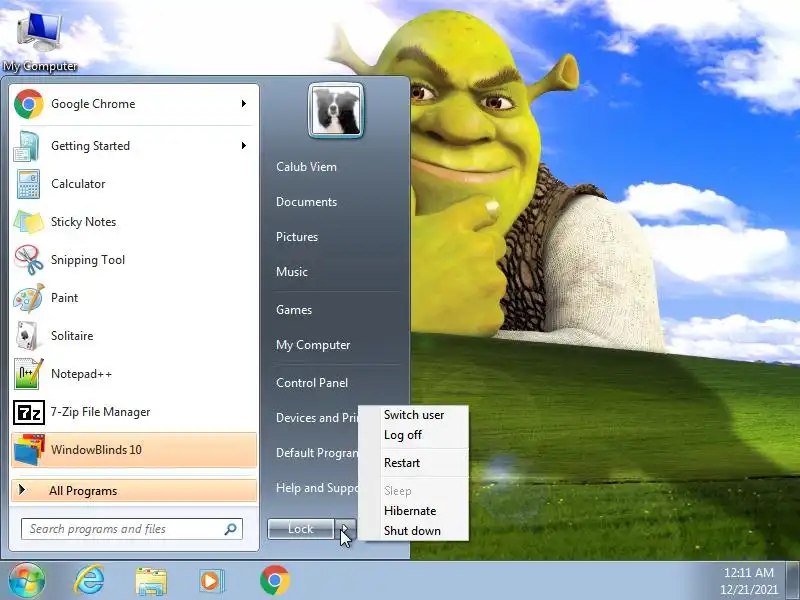Screen dimensions: 800x600
Task: Launch Windows Media Player from taskbar
Action: coord(211,581)
